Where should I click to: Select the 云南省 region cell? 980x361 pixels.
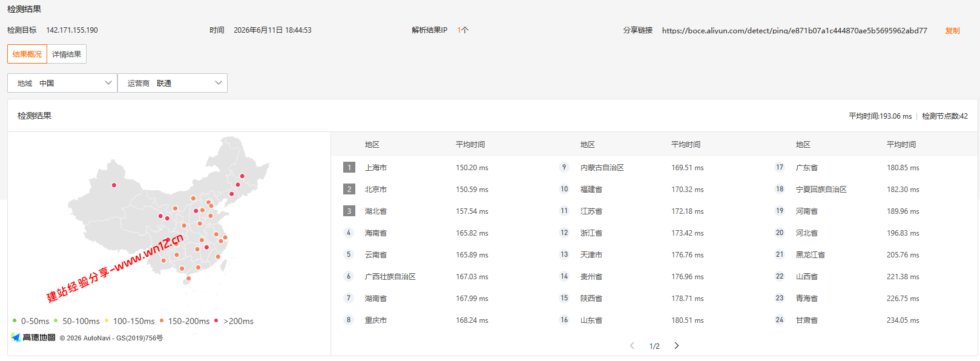click(376, 255)
